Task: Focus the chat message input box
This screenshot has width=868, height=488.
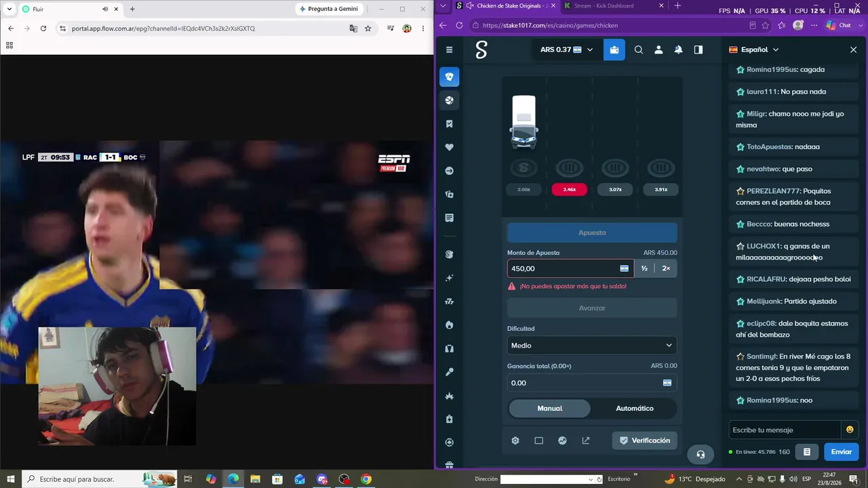Action: click(x=785, y=430)
